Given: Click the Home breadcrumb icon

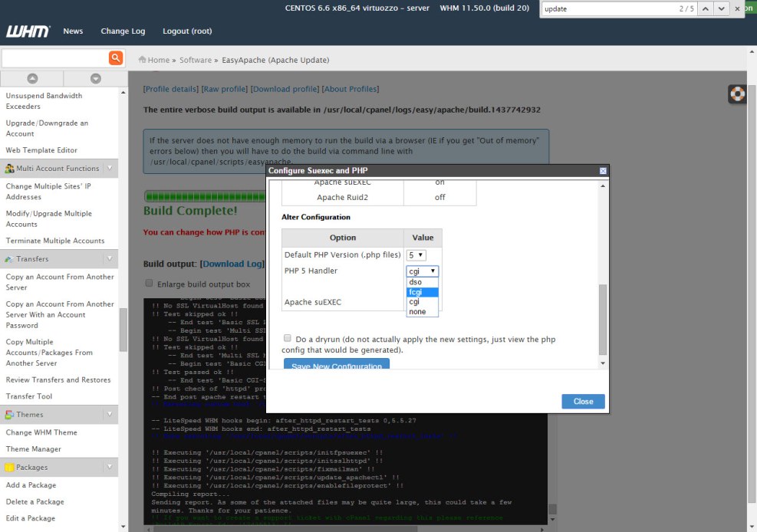Looking at the screenshot, I should tap(142, 60).
